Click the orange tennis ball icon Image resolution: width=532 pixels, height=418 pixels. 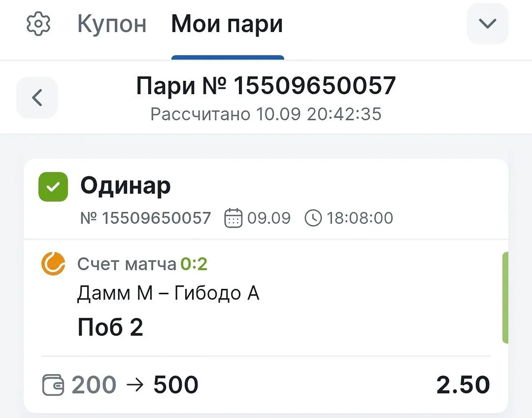coord(53,264)
